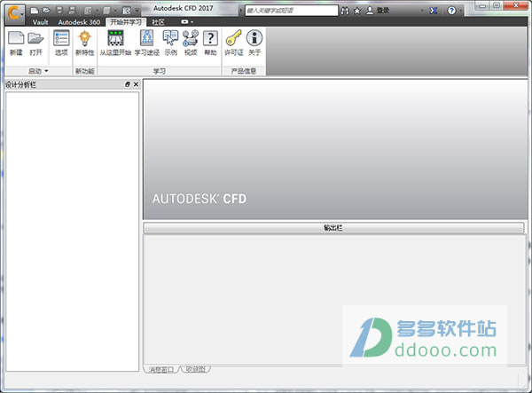Open 选项 options in the ribbon
Screen dimensions: 532x393
pyautogui.click(x=61, y=43)
